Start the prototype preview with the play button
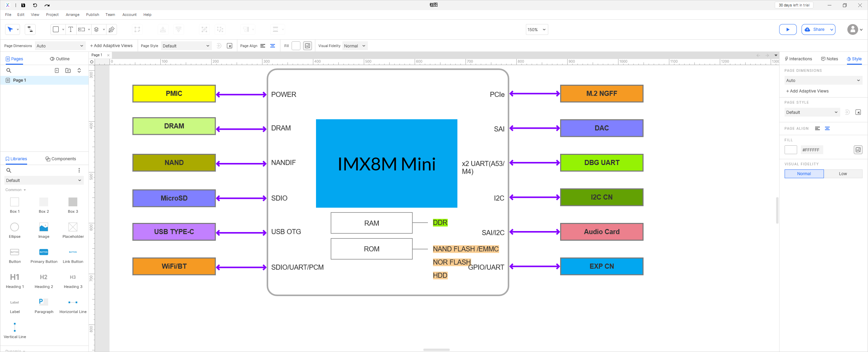This screenshot has width=868, height=352. click(788, 29)
